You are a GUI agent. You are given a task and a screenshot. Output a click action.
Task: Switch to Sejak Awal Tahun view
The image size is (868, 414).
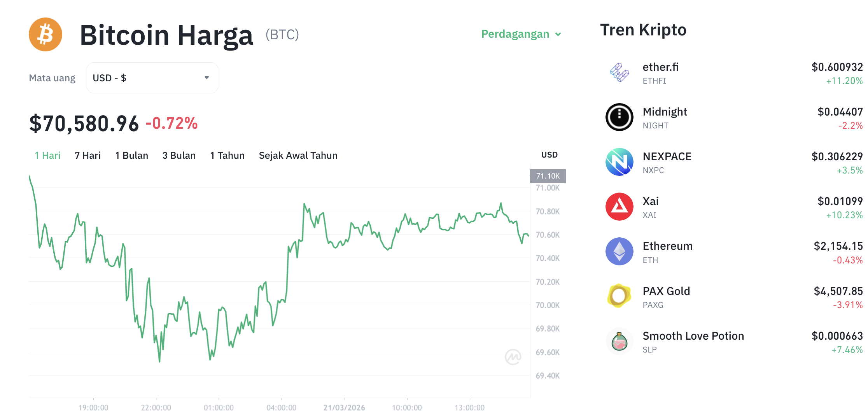coord(298,155)
